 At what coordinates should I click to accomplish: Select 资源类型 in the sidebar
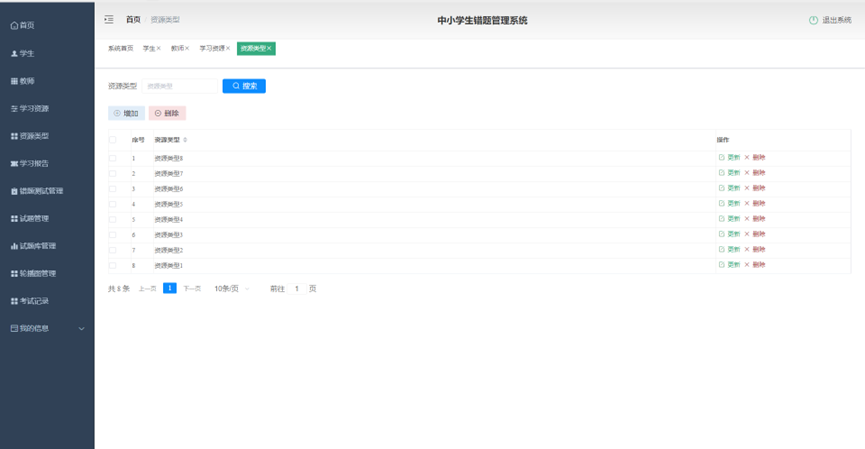tap(30, 136)
